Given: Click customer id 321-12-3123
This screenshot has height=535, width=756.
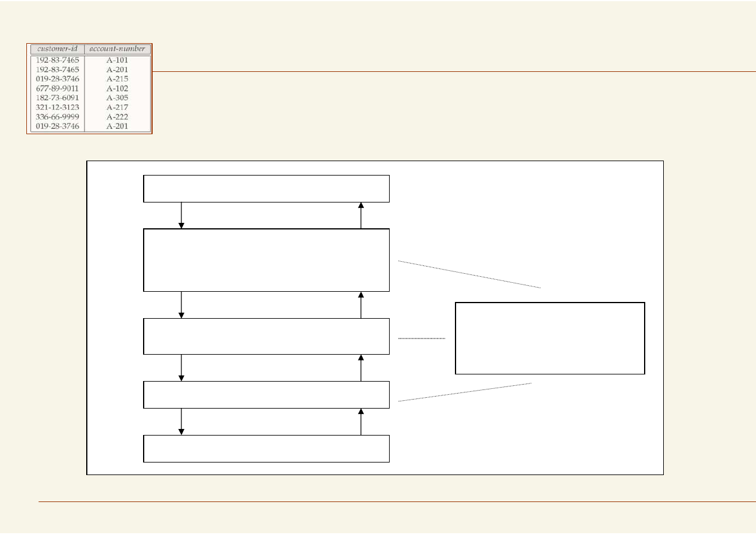Looking at the screenshot, I should click(x=57, y=107).
